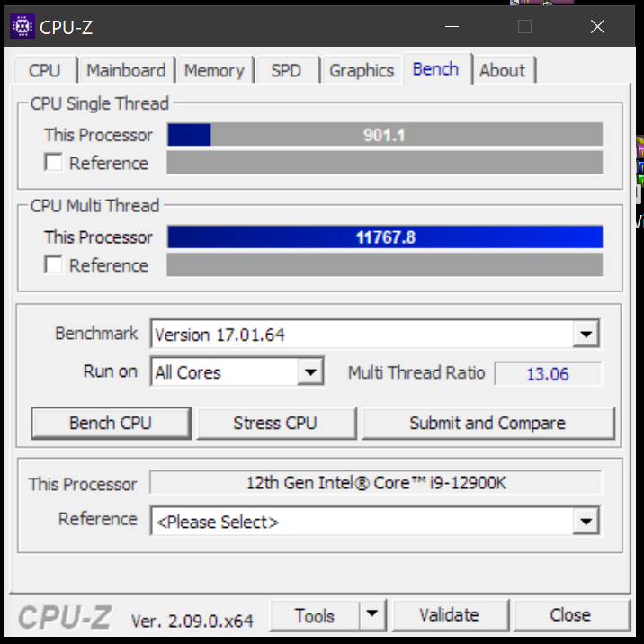644x644 pixels.
Task: Click the Stress CPU button
Action: [x=276, y=423]
